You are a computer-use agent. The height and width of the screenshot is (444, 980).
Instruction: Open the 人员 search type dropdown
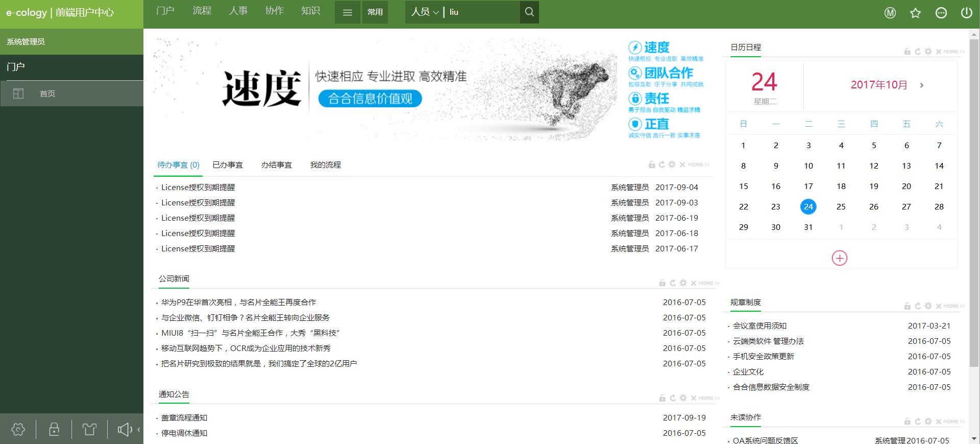pos(425,12)
